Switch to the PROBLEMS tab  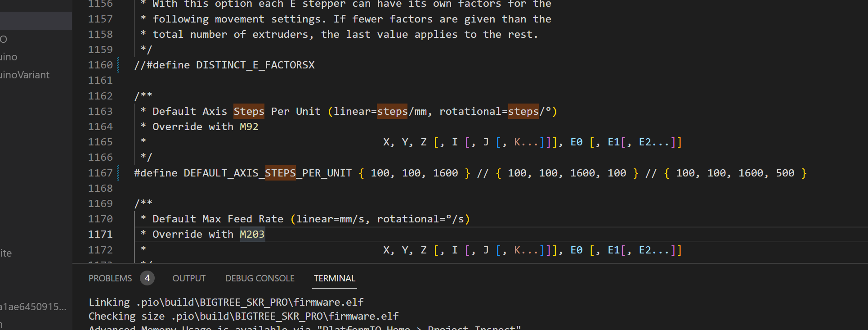(x=110, y=278)
